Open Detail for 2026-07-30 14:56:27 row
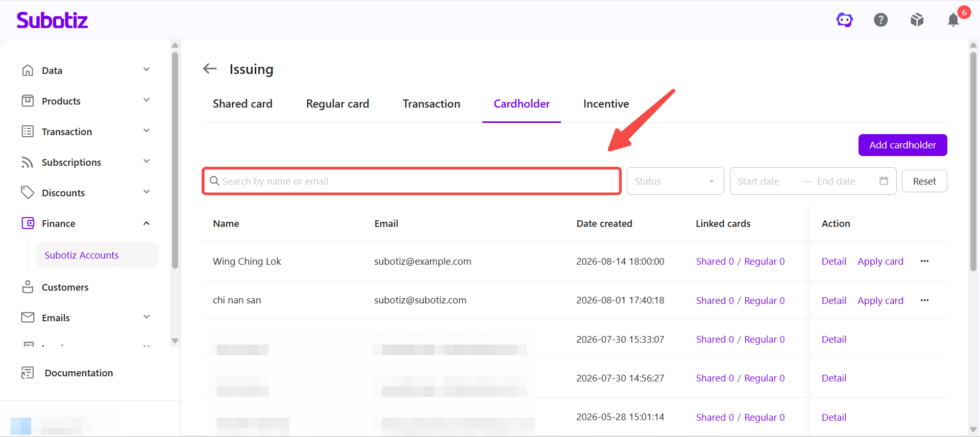 [x=834, y=378]
